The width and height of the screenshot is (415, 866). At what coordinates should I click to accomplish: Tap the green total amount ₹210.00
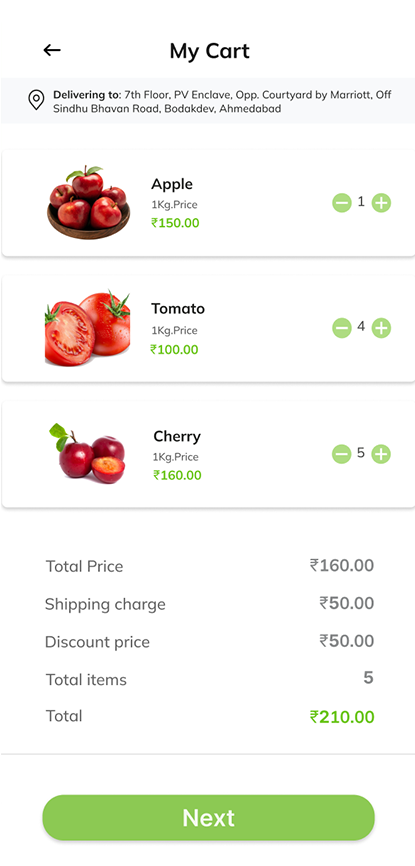342,717
